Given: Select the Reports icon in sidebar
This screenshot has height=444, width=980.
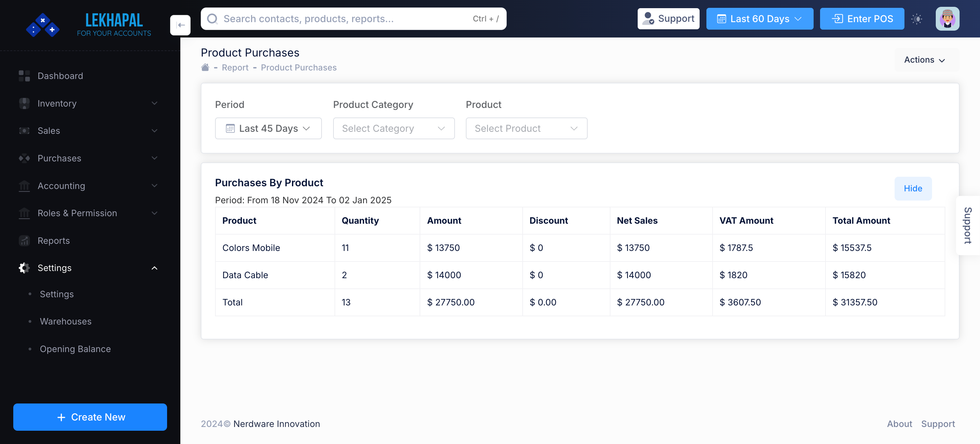Looking at the screenshot, I should tap(24, 240).
